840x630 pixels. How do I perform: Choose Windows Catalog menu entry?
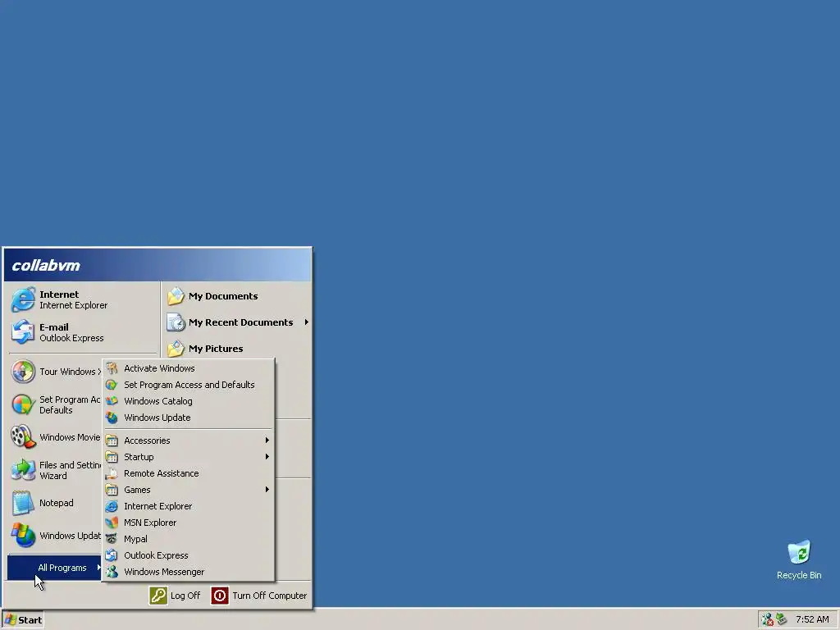tap(189, 401)
